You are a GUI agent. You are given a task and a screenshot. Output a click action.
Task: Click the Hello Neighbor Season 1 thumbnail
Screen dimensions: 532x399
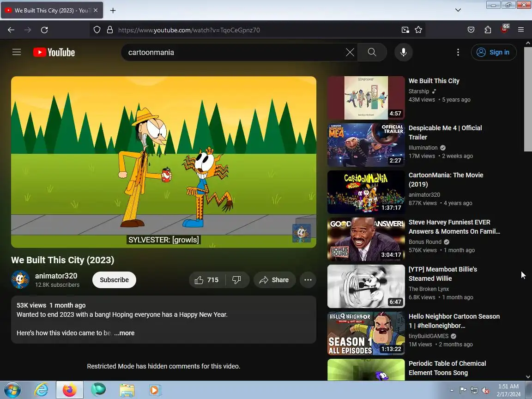pyautogui.click(x=366, y=333)
